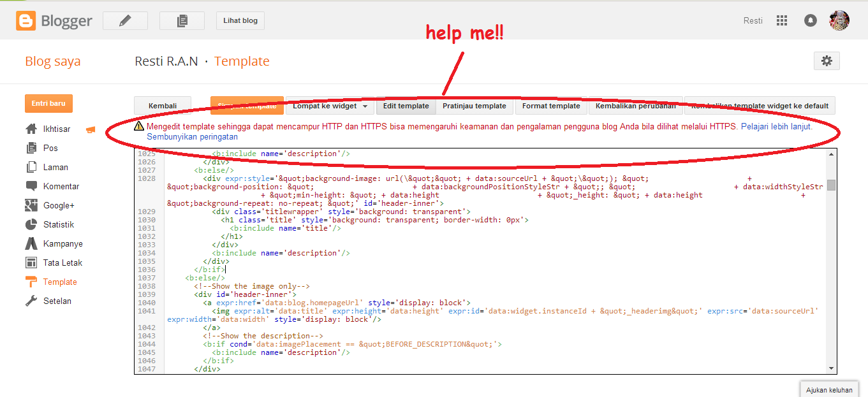The height and width of the screenshot is (397, 868).
Task: Click the 'Show the image only' comment line
Action: 252,286
